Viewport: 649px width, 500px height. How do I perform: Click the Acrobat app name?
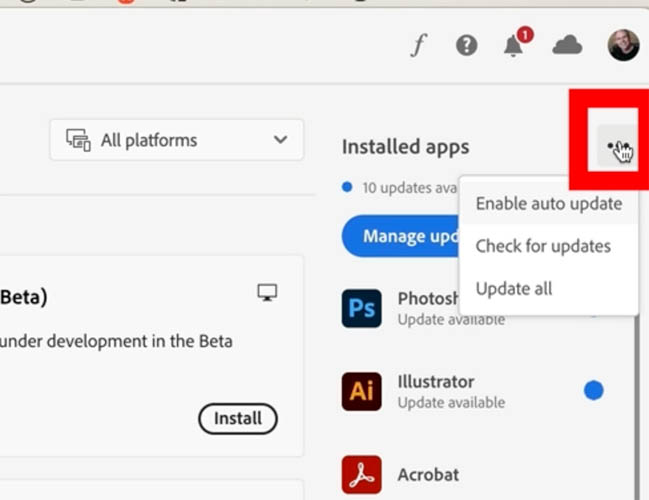pyautogui.click(x=428, y=475)
